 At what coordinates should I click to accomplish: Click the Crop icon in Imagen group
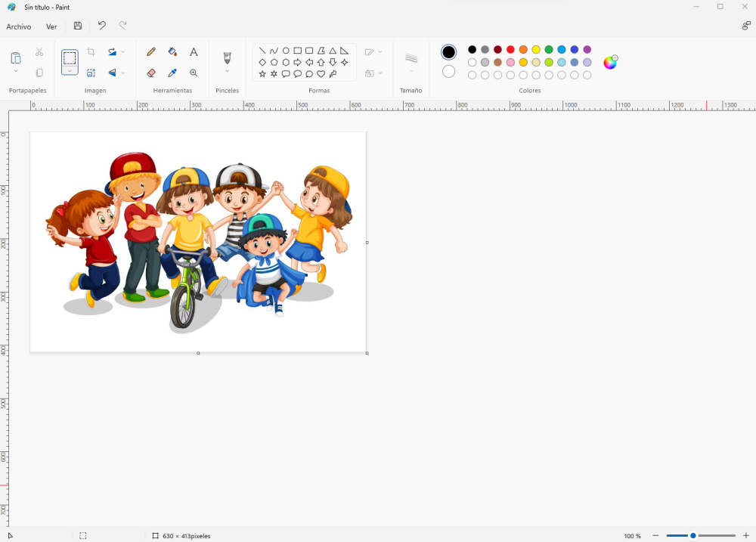(91, 51)
